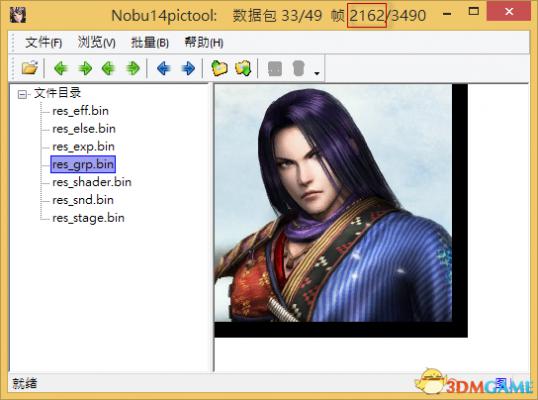Click the second green left arrow
The height and width of the screenshot is (400, 538).
[x=108, y=68]
